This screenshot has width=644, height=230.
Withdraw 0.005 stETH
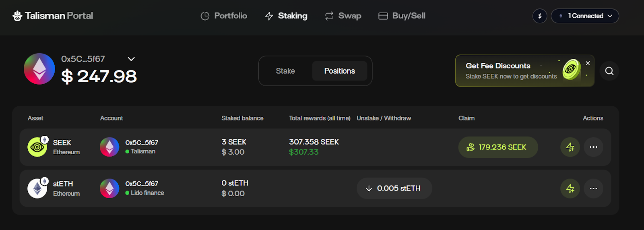coord(394,189)
